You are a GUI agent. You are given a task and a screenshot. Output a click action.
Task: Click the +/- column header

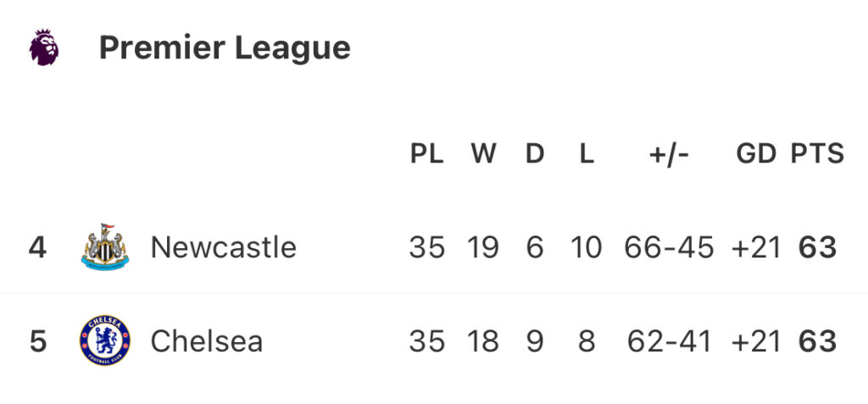click(669, 154)
